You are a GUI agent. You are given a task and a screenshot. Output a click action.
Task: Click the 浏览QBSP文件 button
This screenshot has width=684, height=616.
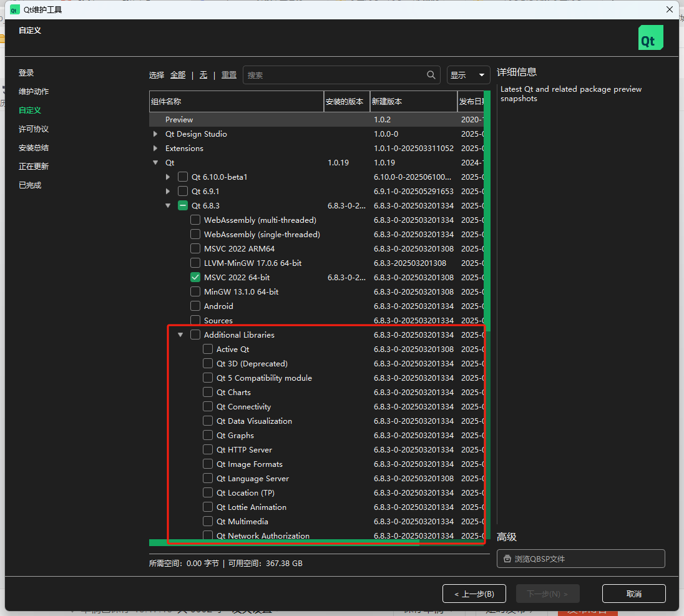click(580, 559)
